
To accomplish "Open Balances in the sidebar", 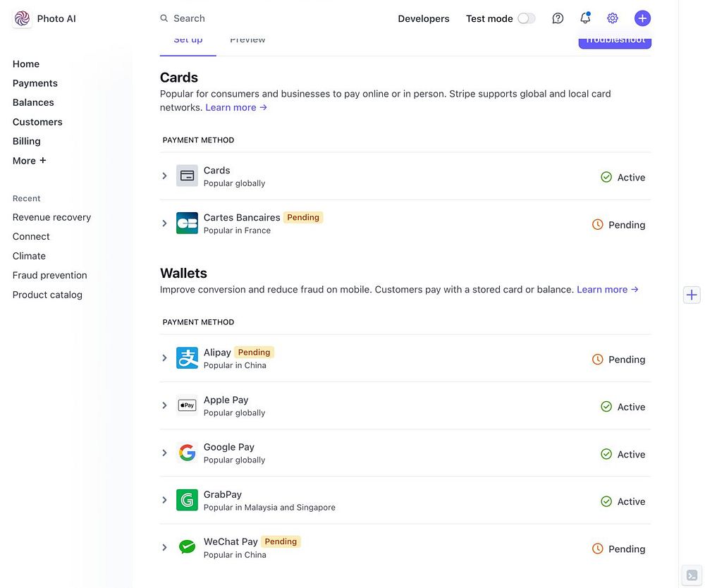I will coord(33,102).
